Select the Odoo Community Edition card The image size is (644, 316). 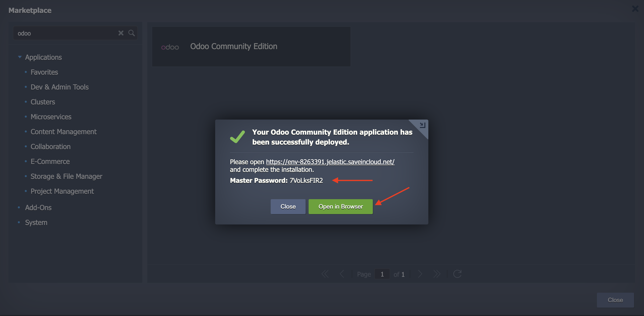pyautogui.click(x=251, y=47)
